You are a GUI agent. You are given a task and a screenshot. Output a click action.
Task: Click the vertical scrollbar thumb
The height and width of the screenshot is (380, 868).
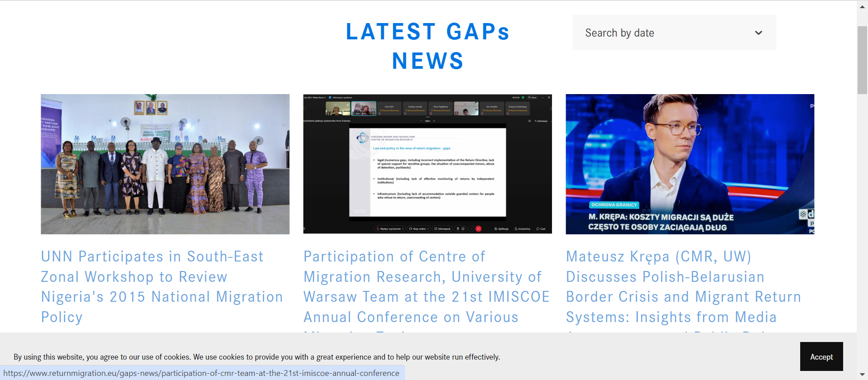coord(862,60)
